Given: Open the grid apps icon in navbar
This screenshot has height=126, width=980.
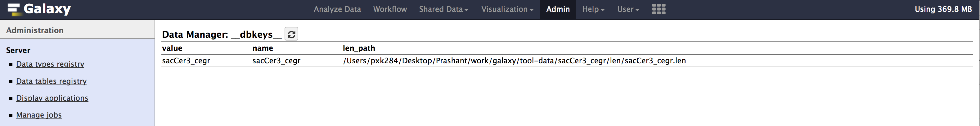Looking at the screenshot, I should tap(659, 9).
